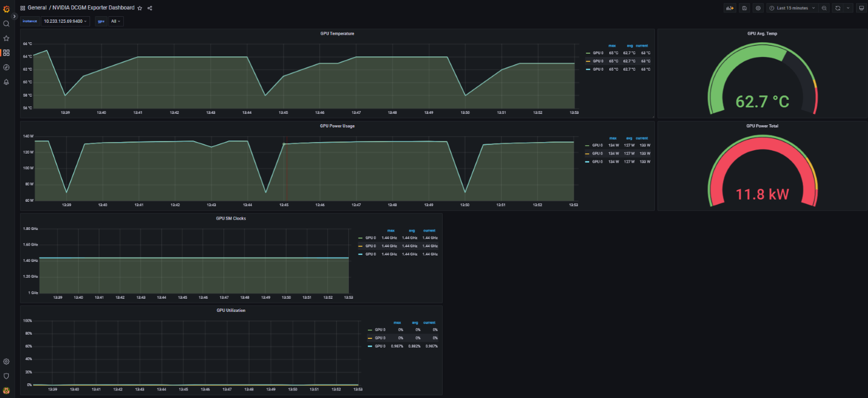
Task: Open the Alerting bell icon in sidebar
Action: click(x=7, y=82)
